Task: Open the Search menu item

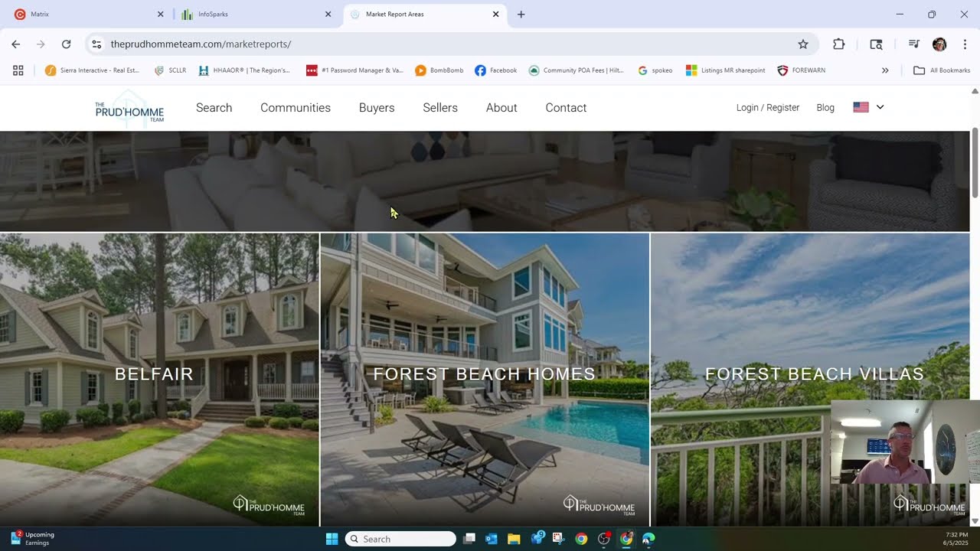Action: (x=214, y=108)
